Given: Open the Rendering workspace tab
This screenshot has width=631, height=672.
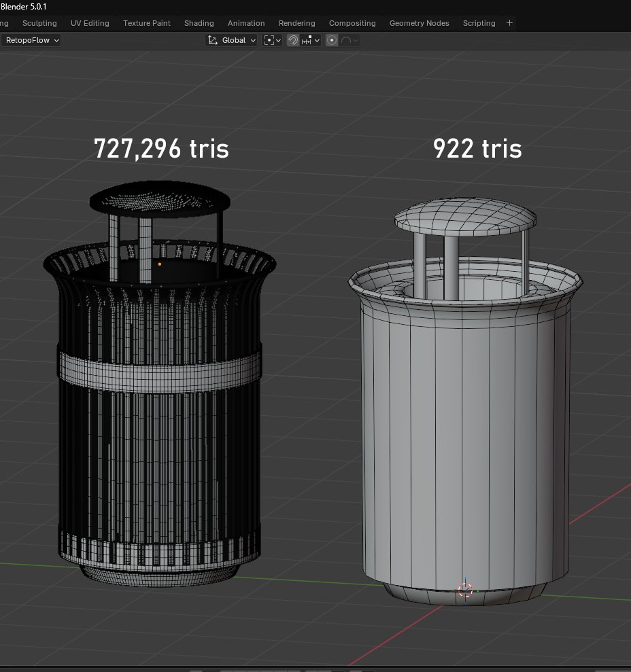Looking at the screenshot, I should 297,23.
